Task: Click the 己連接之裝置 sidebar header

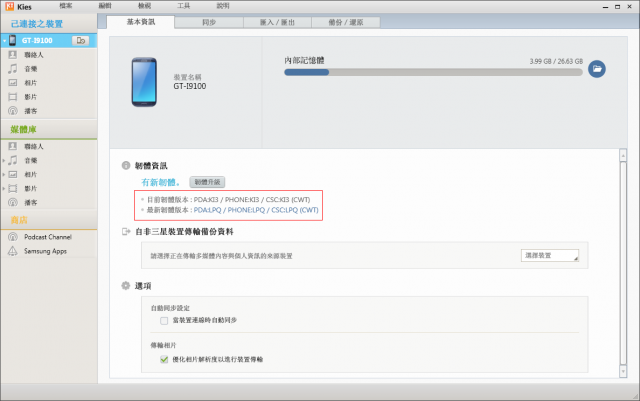Action: [x=37, y=24]
